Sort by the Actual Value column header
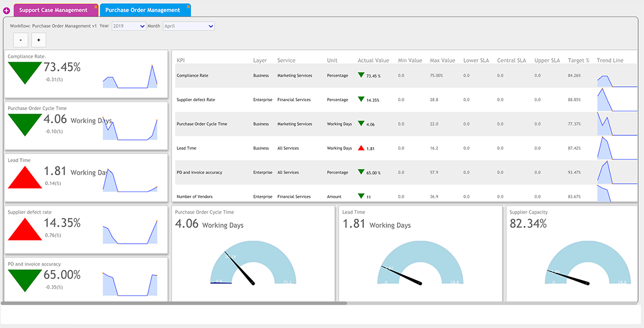The height and width of the screenshot is (328, 644). pyautogui.click(x=373, y=60)
